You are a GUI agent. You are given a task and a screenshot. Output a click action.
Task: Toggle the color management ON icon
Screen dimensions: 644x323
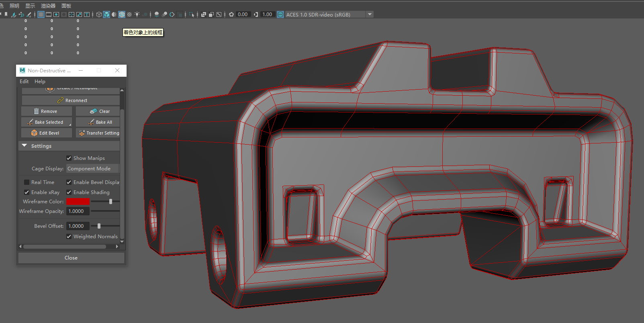point(280,14)
